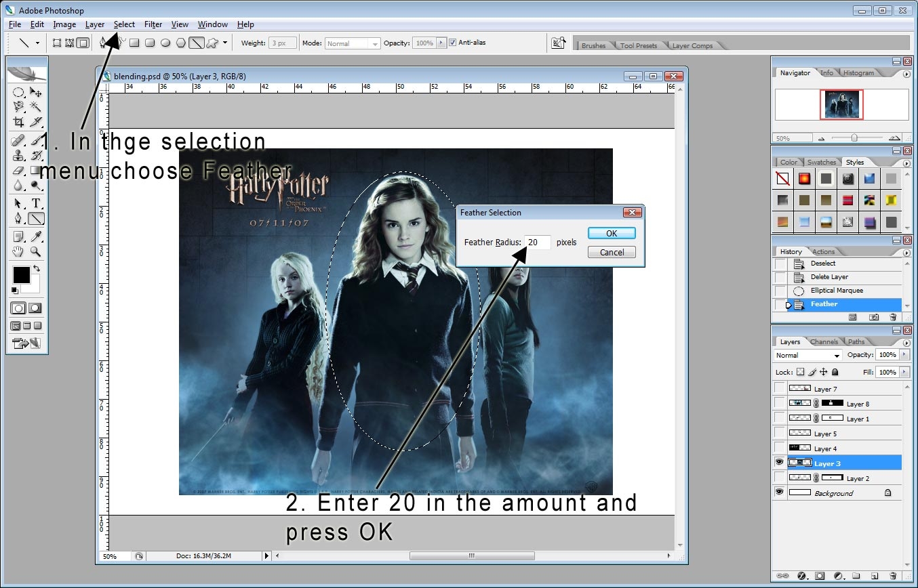Image resolution: width=918 pixels, height=588 pixels.
Task: Switch to Quick Mask mode
Action: [x=35, y=308]
